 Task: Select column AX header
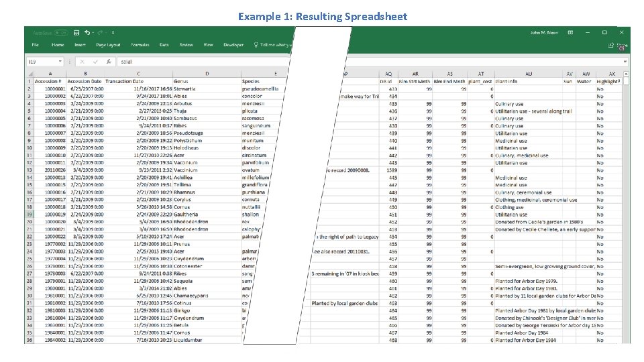(612, 74)
